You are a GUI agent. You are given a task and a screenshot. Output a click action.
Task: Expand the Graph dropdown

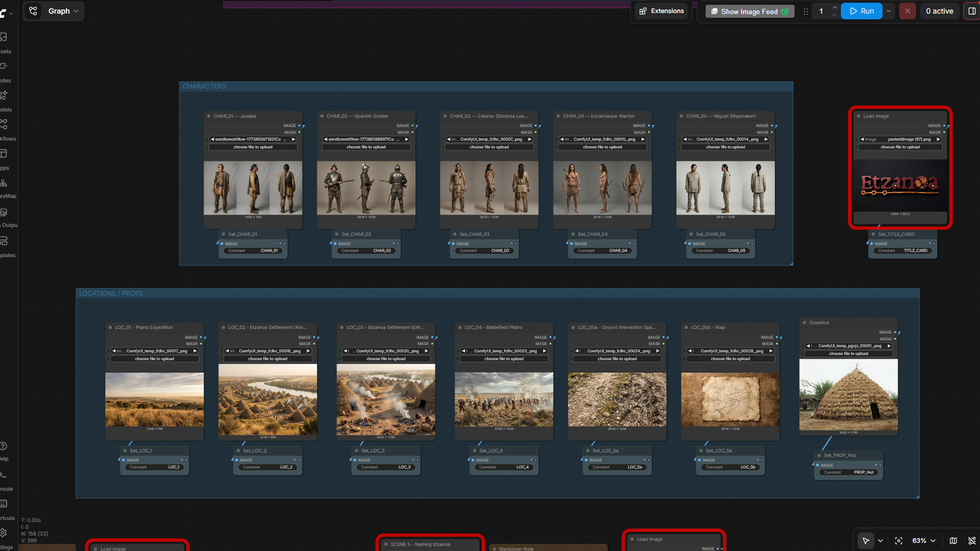76,11
